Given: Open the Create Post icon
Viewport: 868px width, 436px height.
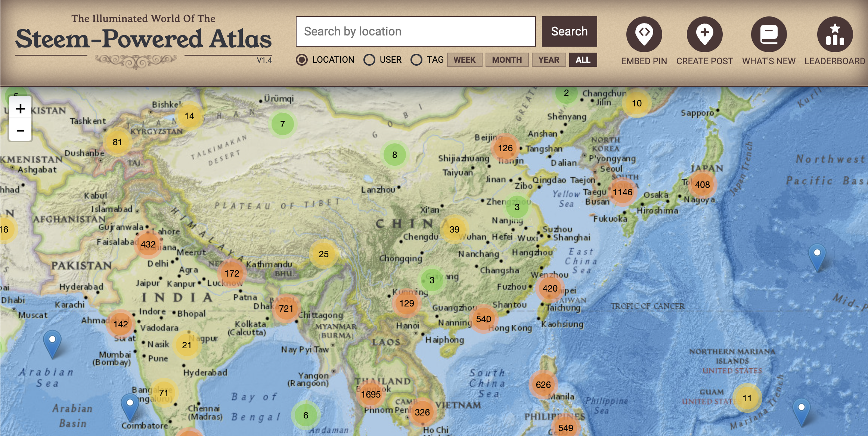Looking at the screenshot, I should pos(704,34).
